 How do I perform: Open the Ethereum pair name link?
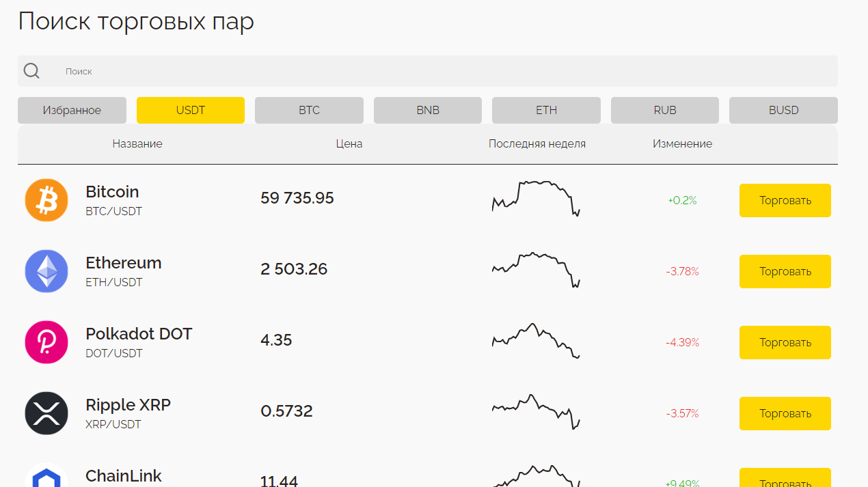(x=123, y=264)
